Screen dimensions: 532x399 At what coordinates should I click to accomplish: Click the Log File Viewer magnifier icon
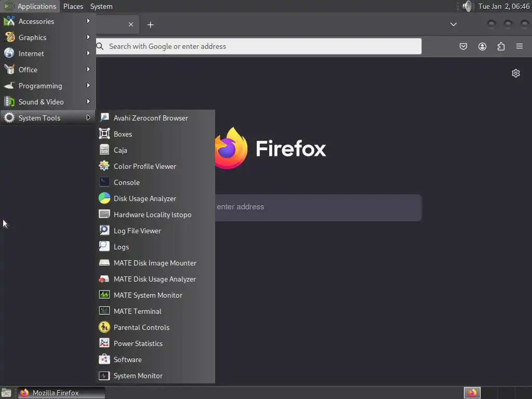click(104, 230)
